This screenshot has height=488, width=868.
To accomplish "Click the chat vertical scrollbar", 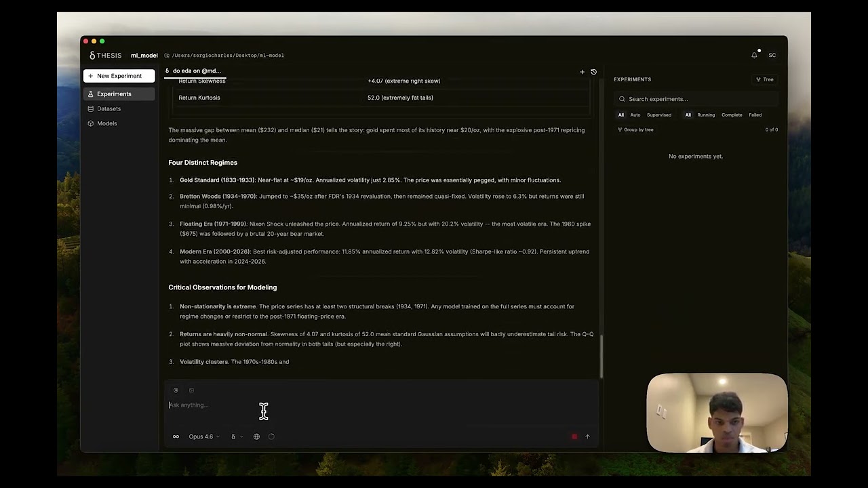I will pyautogui.click(x=600, y=357).
